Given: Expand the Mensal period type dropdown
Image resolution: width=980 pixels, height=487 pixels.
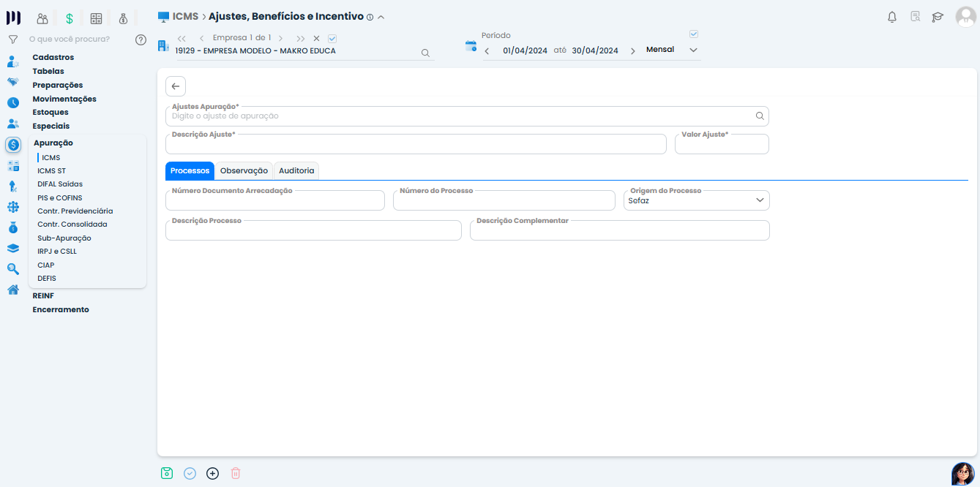Looking at the screenshot, I should point(693,50).
